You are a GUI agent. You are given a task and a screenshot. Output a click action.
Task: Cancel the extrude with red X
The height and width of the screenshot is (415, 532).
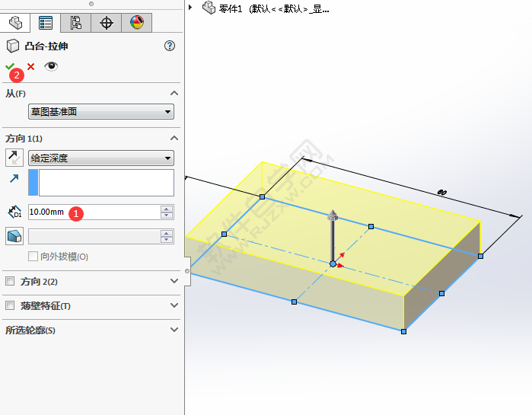click(31, 66)
